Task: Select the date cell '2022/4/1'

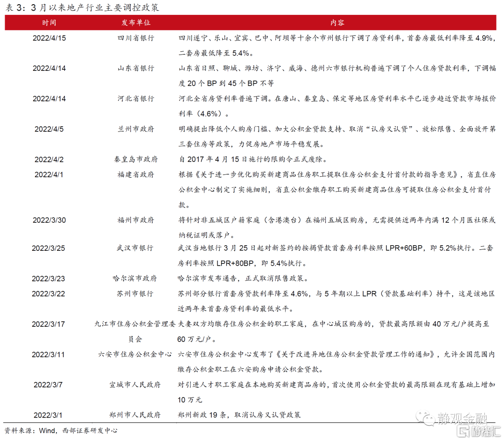Action: click(49, 175)
